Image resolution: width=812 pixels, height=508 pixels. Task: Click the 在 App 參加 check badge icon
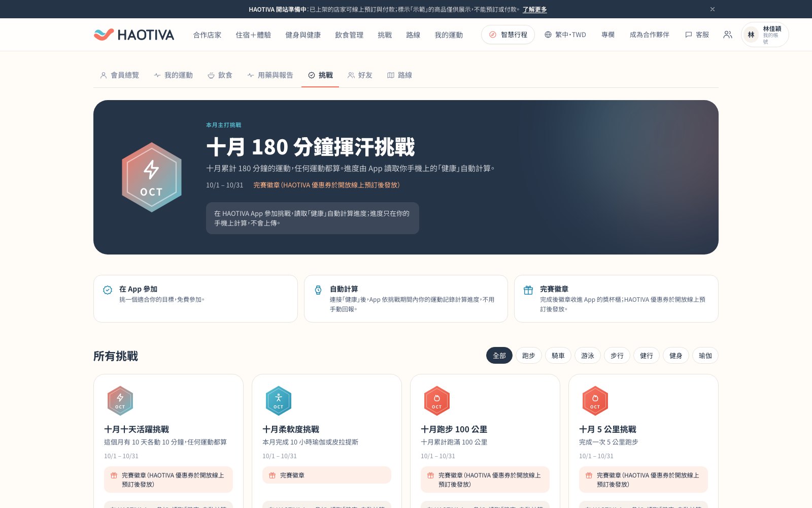108,290
